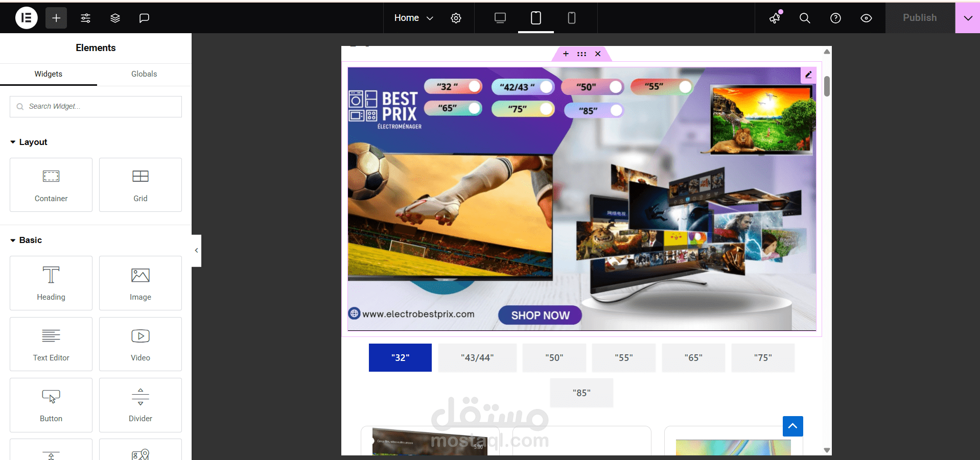This screenshot has height=460, width=980.
Task: Select the "50" size tab
Action: [554, 357]
